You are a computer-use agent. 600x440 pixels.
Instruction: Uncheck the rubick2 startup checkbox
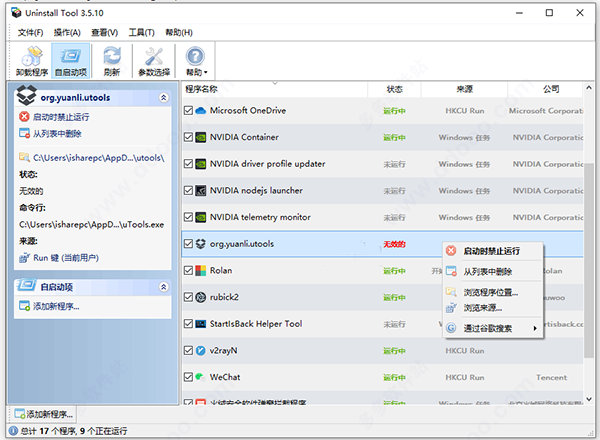[x=188, y=297]
